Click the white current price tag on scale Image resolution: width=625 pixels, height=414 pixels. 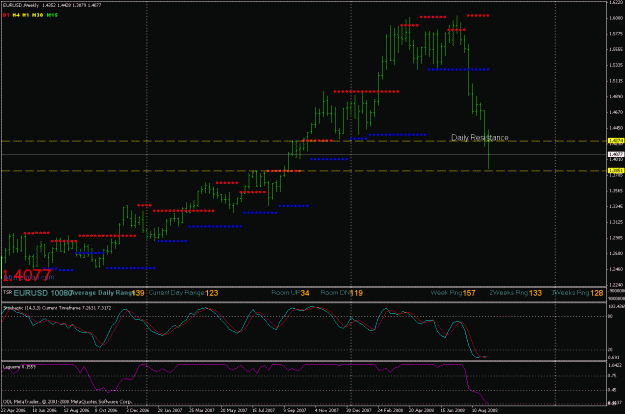point(616,154)
